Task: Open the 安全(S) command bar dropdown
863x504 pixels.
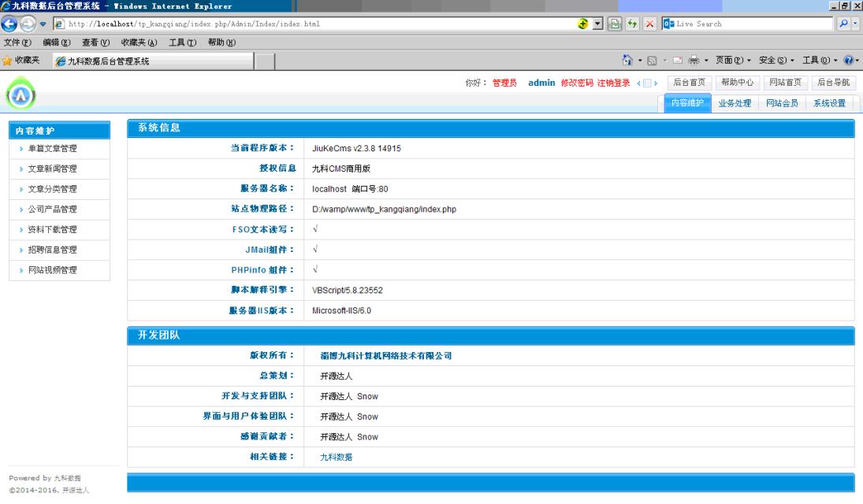Action: (x=776, y=60)
